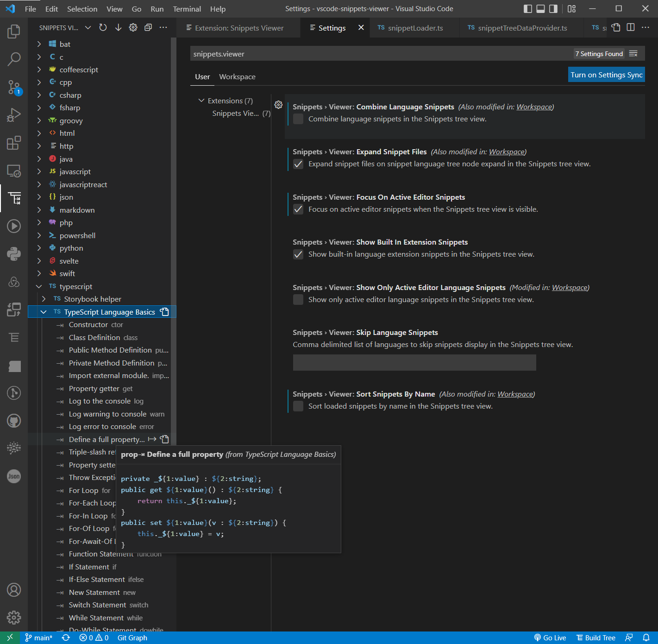This screenshot has width=658, height=644.
Task: Open remote window indicator in status bar
Action: 10,638
